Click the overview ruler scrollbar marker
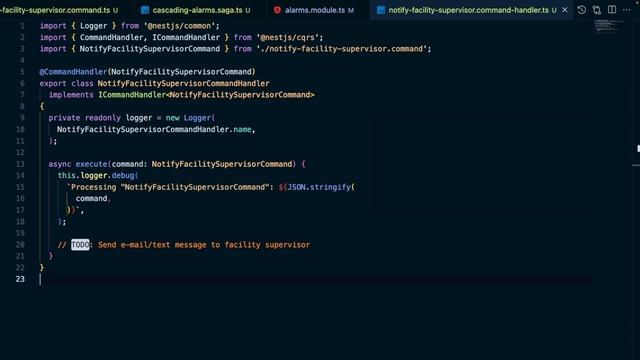 [638, 149]
